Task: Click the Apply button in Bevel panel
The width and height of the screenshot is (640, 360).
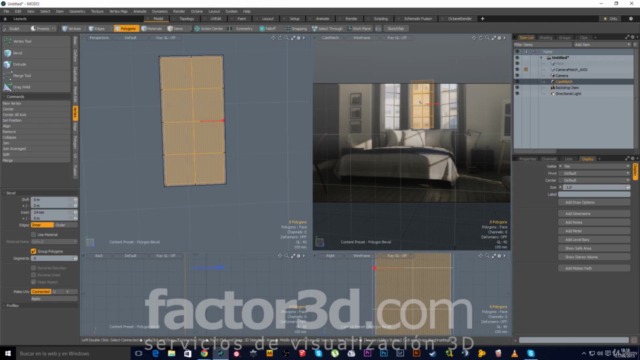Action: [x=54, y=299]
